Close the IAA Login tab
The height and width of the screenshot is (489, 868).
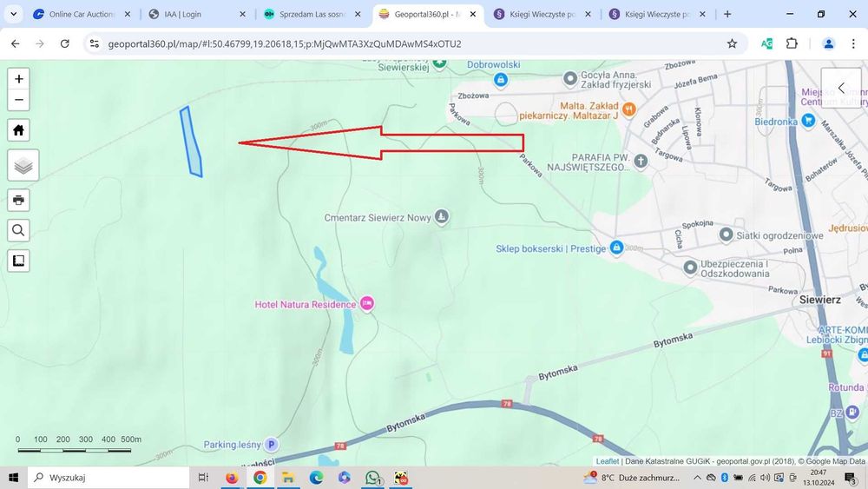[242, 15]
